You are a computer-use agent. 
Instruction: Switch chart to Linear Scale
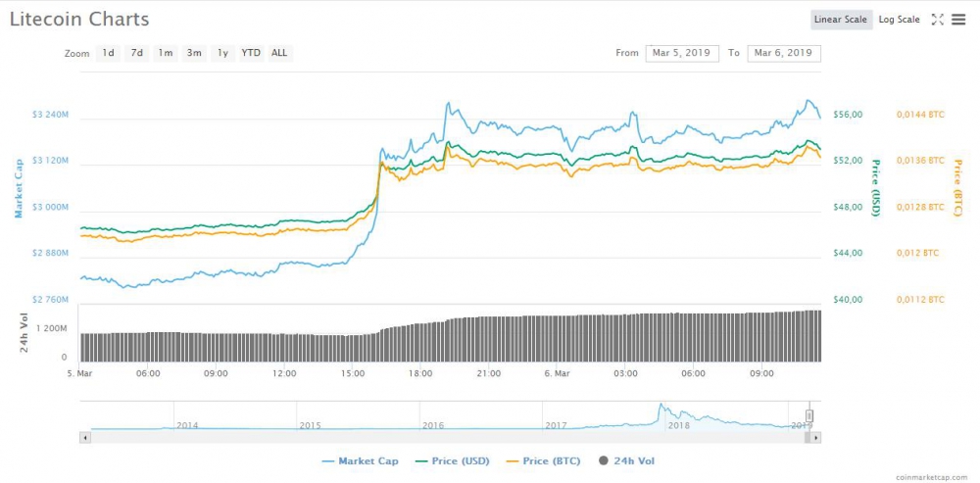(x=839, y=20)
